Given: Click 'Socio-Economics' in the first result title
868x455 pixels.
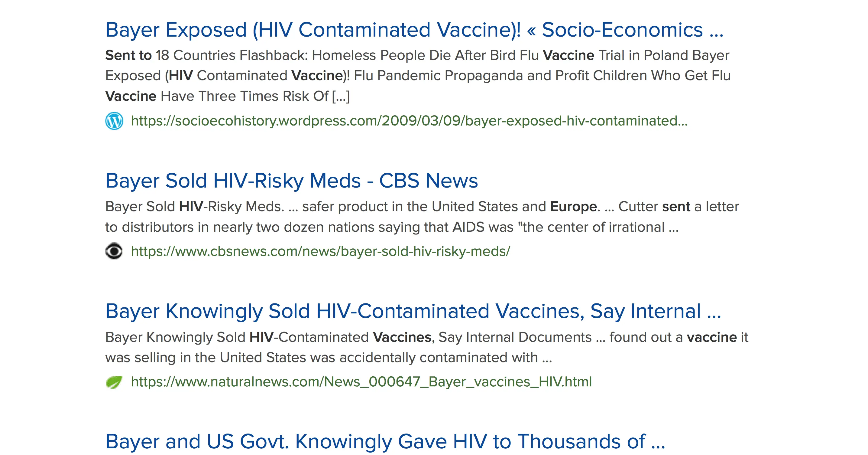Looking at the screenshot, I should [x=622, y=30].
